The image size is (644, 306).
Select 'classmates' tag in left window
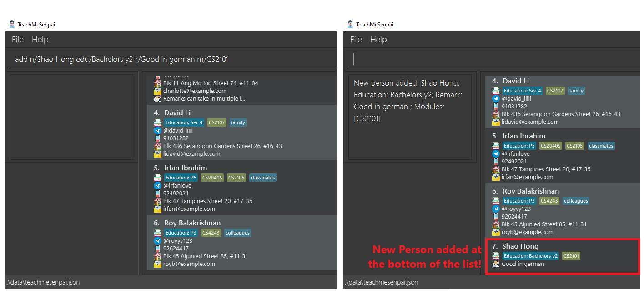(x=263, y=178)
